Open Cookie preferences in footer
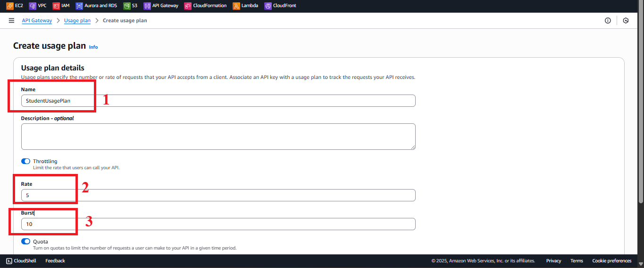 click(x=612, y=261)
